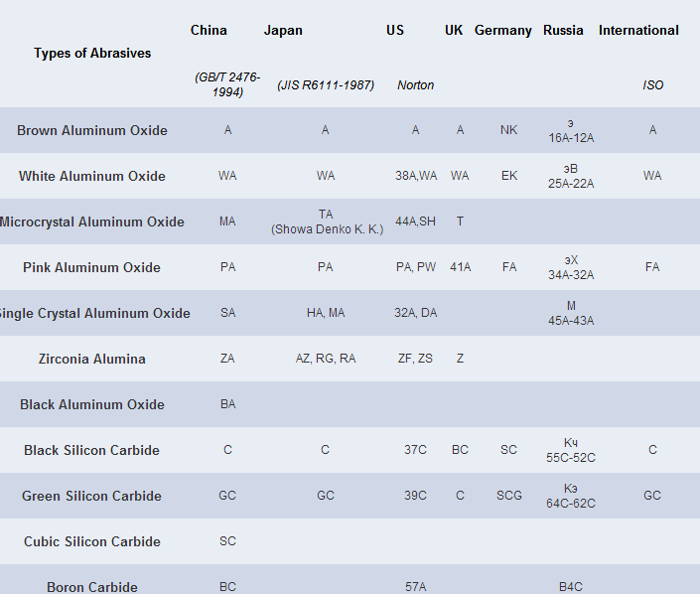Select the Brown Aluminum Oxide row label
Image resolution: width=700 pixels, height=594 pixels.
click(92, 130)
